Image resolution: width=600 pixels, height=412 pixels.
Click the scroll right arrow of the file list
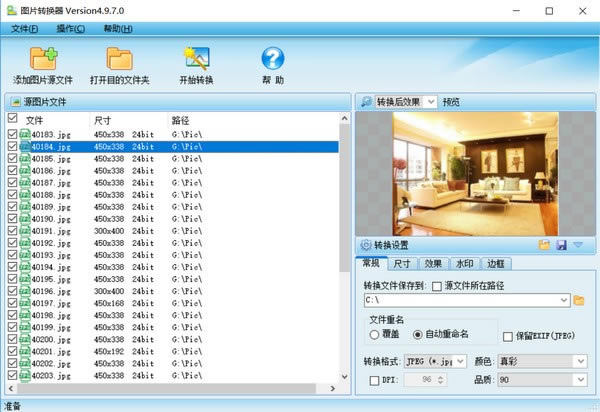point(333,389)
